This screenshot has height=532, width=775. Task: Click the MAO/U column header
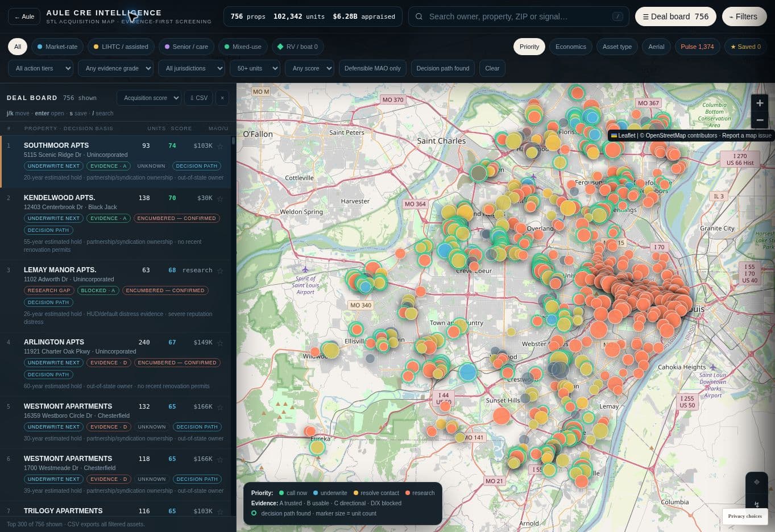click(218, 128)
